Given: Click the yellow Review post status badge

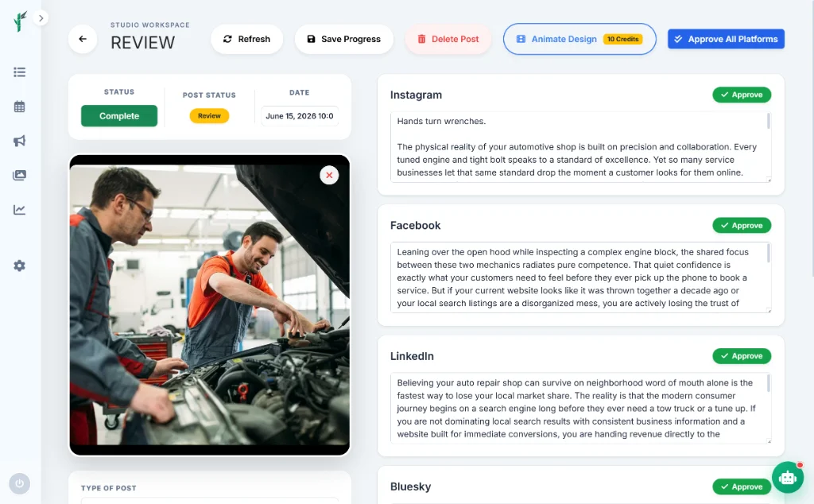Looking at the screenshot, I should pyautogui.click(x=209, y=116).
